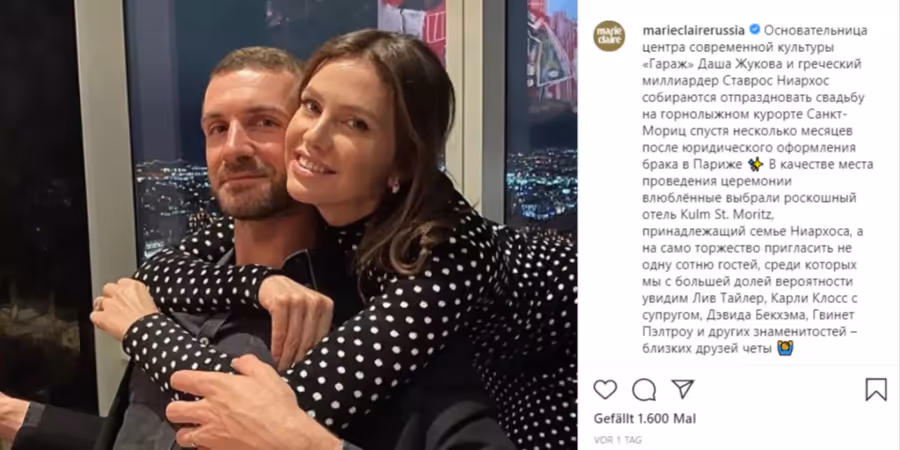This screenshot has width=900, height=450.
Task: Open comments via the speech bubble icon
Action: 643,390
